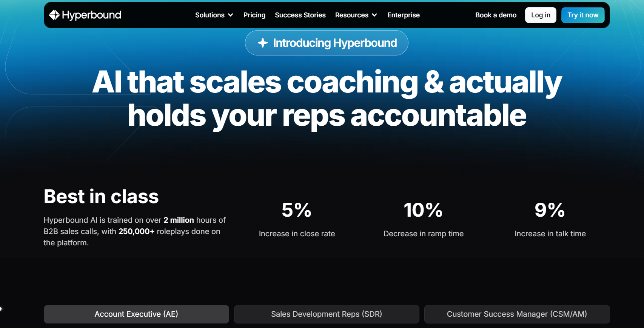The width and height of the screenshot is (644, 328).
Task: Open the Solutions menu
Action: click(214, 15)
